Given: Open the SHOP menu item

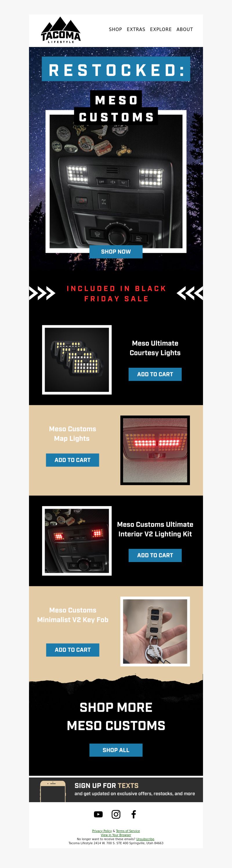Looking at the screenshot, I should [115, 30].
